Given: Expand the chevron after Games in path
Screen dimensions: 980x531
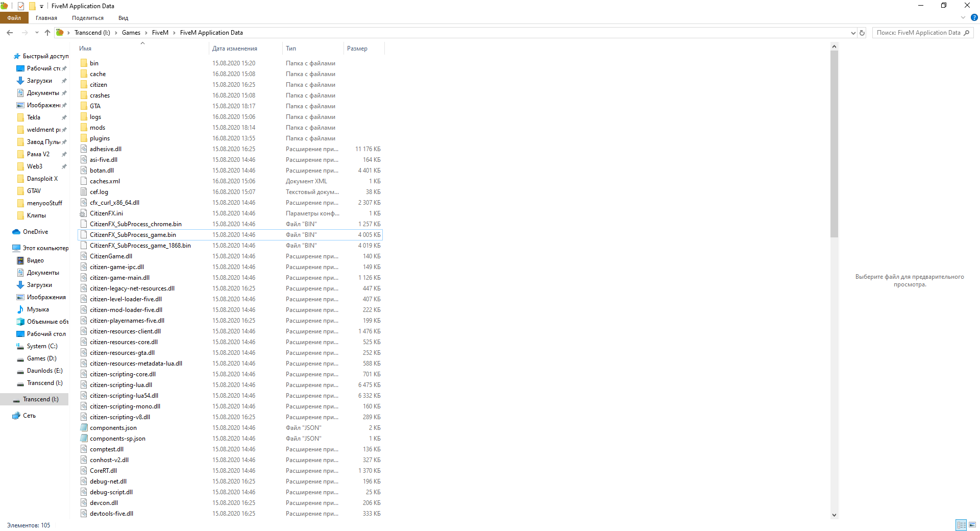Looking at the screenshot, I should [x=146, y=33].
